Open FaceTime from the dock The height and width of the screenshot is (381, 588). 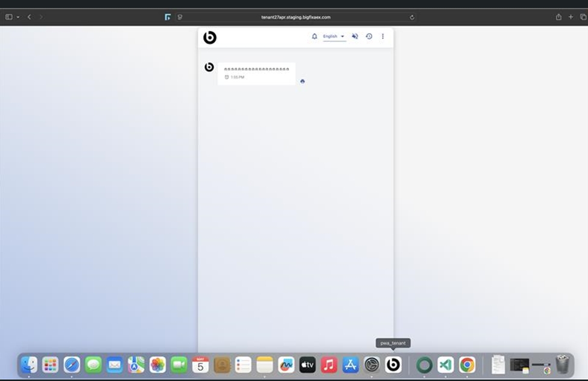[x=179, y=365]
